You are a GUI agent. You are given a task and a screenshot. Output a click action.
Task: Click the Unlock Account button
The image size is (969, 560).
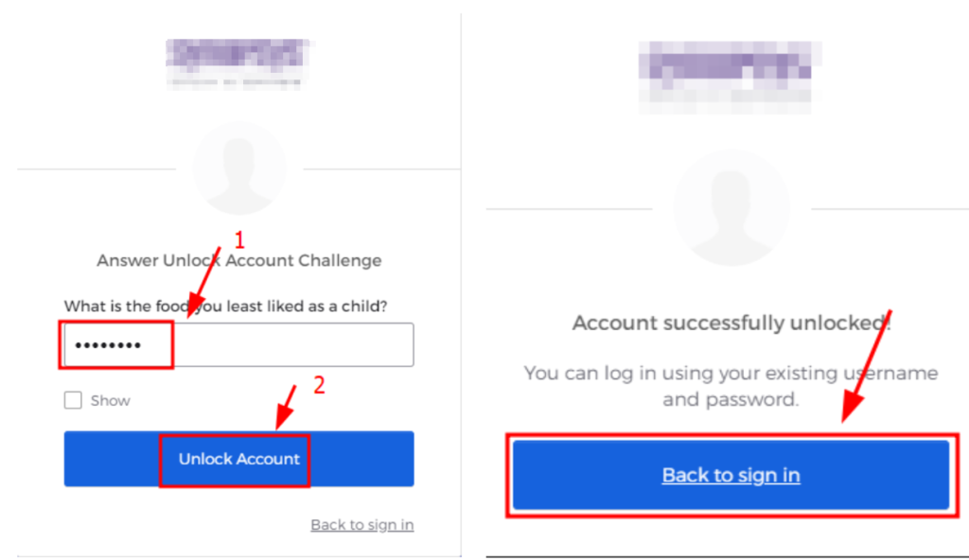(238, 459)
